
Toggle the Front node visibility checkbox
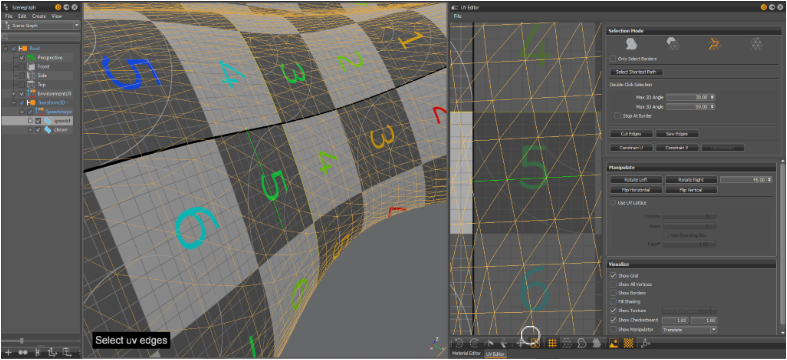(22, 67)
